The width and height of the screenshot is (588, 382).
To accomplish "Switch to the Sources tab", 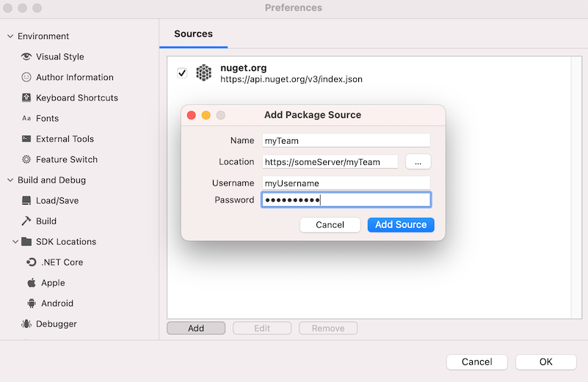I will click(x=193, y=34).
